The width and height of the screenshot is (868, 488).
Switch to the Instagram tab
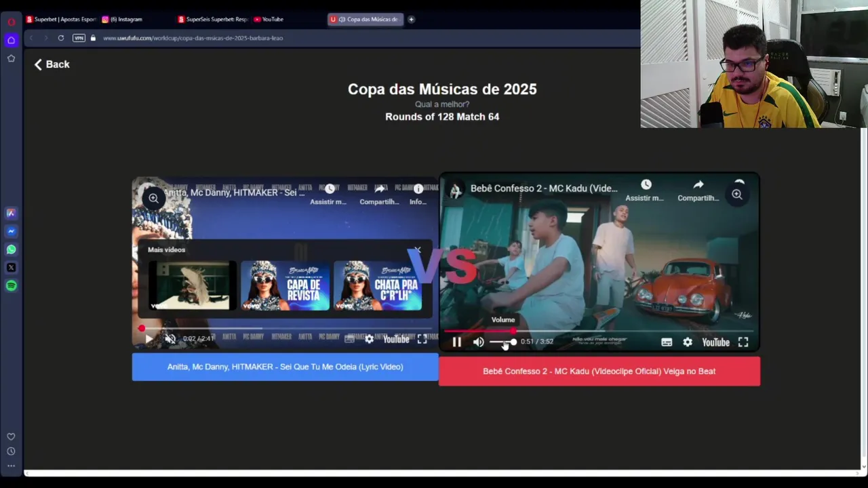[136, 20]
